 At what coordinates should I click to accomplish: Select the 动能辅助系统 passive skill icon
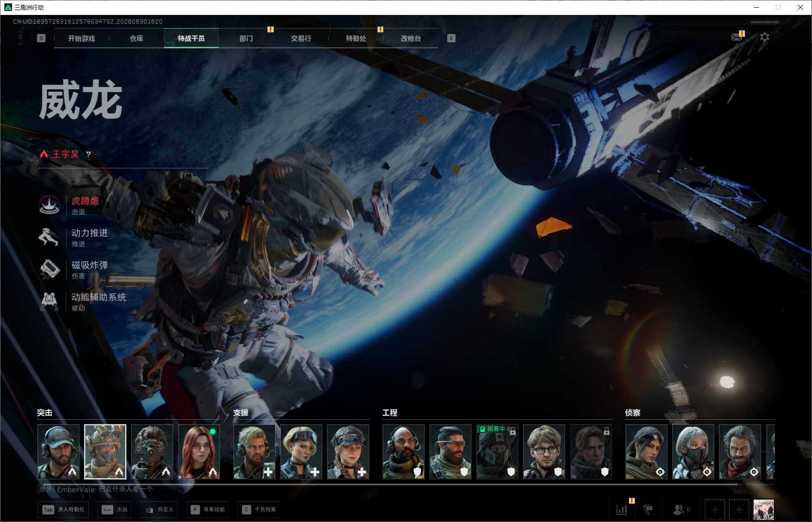(49, 301)
